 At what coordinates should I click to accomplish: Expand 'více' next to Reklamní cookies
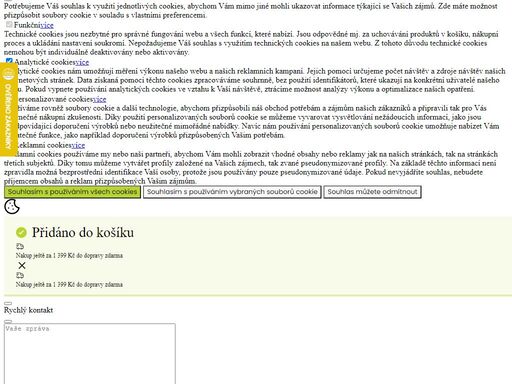(x=78, y=145)
